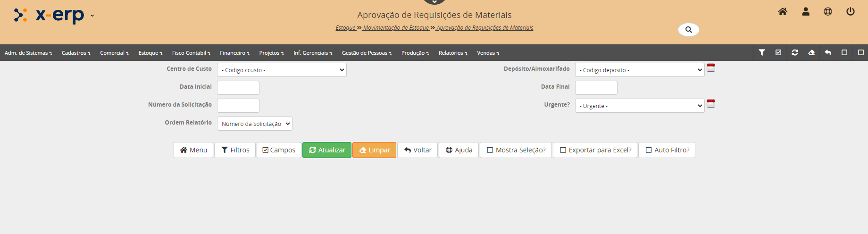Open the Centro de Custo dropdown
Image resolution: width=868 pixels, height=234 pixels.
(282, 70)
